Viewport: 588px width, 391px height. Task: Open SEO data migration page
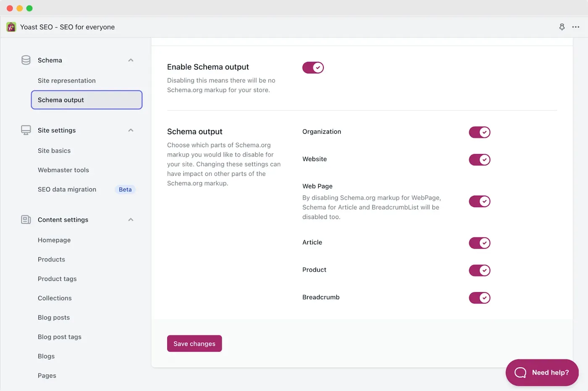tap(67, 189)
